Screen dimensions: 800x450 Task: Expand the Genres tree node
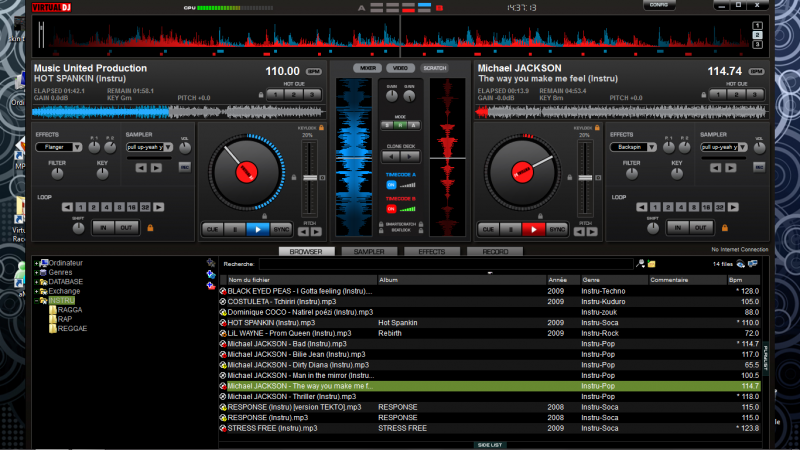36,272
